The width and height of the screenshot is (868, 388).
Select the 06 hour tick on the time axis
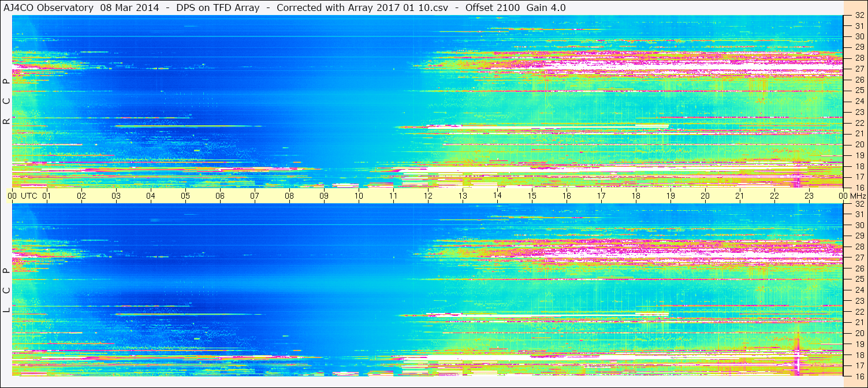[220, 196]
